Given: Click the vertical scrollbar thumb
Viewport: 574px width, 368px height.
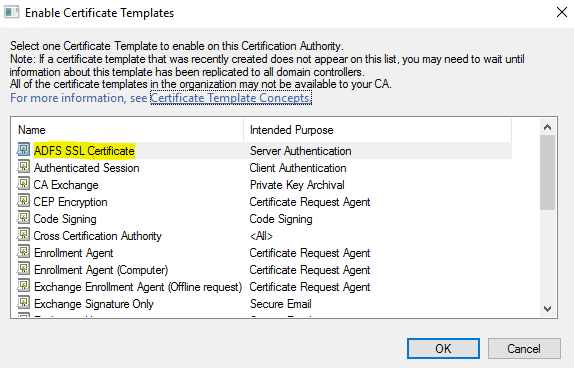Looking at the screenshot, I should click(x=547, y=172).
